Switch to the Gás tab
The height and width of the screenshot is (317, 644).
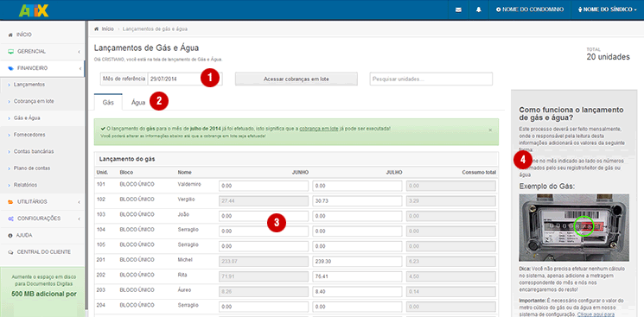pyautogui.click(x=108, y=102)
